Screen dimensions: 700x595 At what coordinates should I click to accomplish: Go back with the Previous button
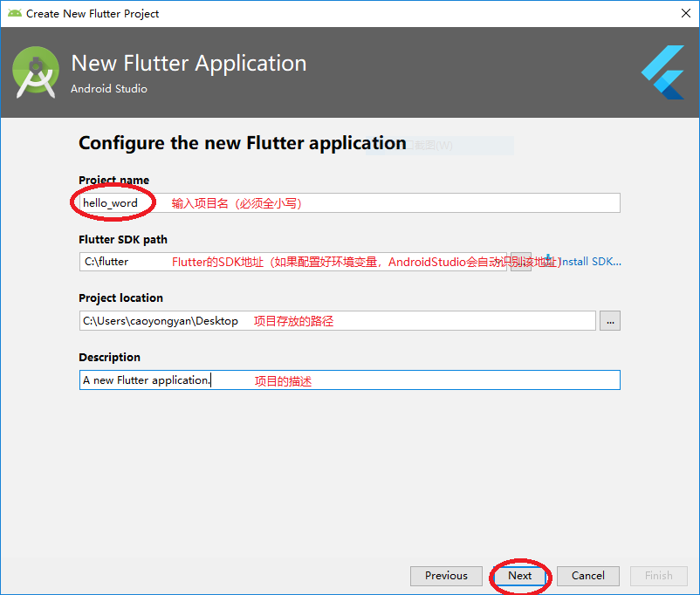pyautogui.click(x=446, y=576)
